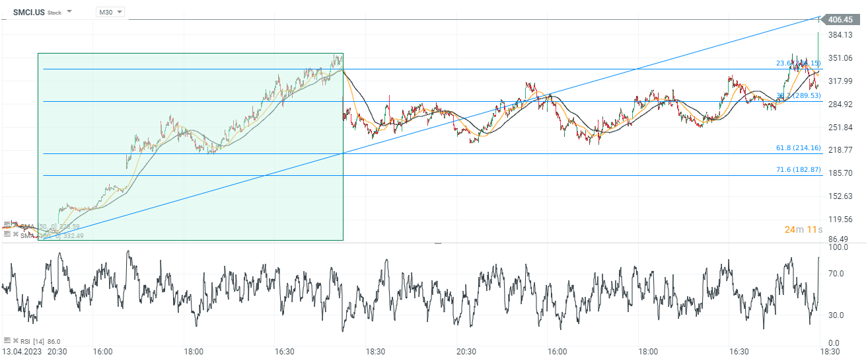868x363 pixels.
Task: Open settings icon for SMA 332.49 indicator
Action: pyautogui.click(x=7, y=234)
